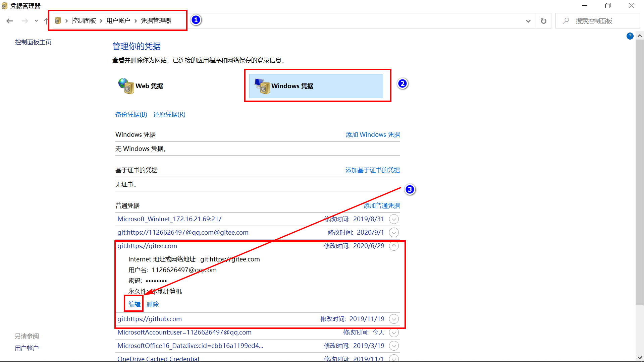Click the up one level arrow icon
This screenshot has height=362, width=644.
[46, 21]
